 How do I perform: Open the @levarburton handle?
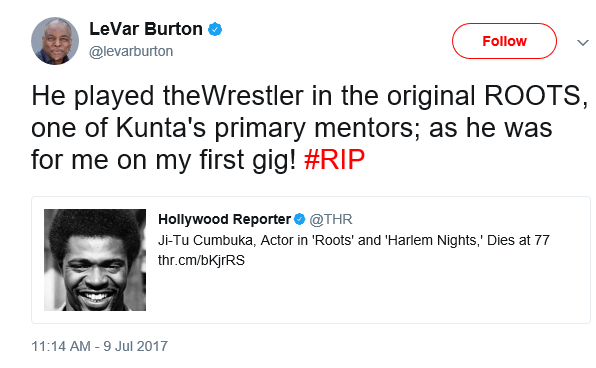(x=131, y=51)
